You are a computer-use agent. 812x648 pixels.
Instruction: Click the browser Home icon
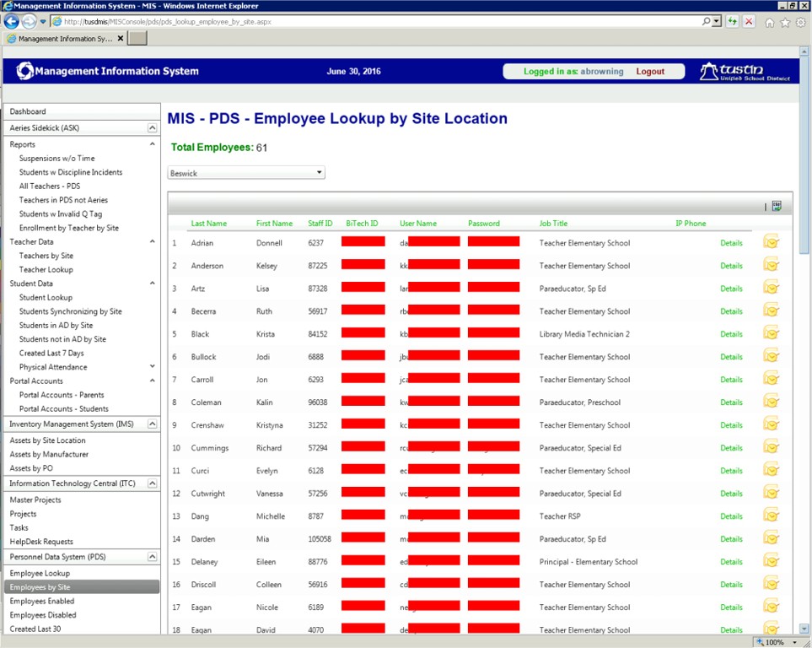pyautogui.click(x=770, y=22)
